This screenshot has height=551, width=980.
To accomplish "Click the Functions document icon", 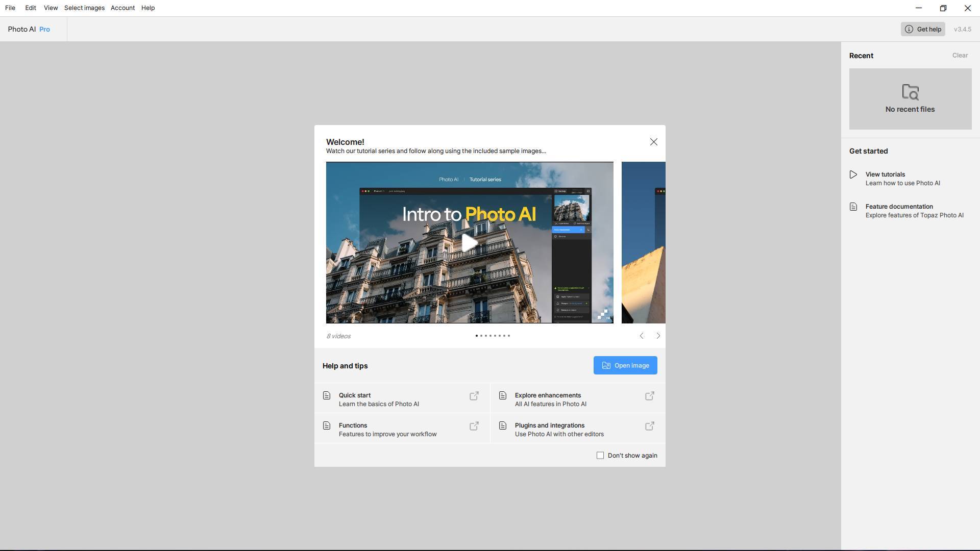I will pos(327,425).
